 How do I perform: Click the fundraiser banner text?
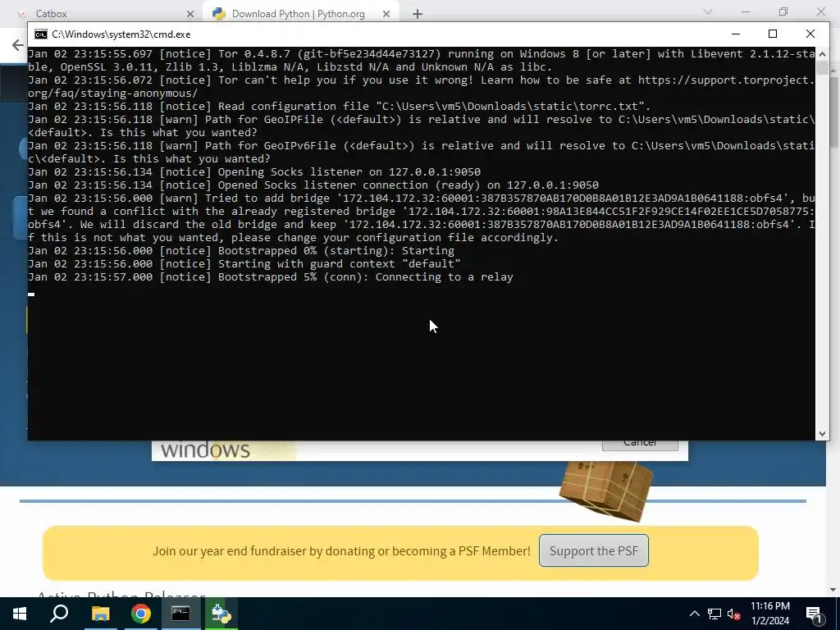[341, 550]
